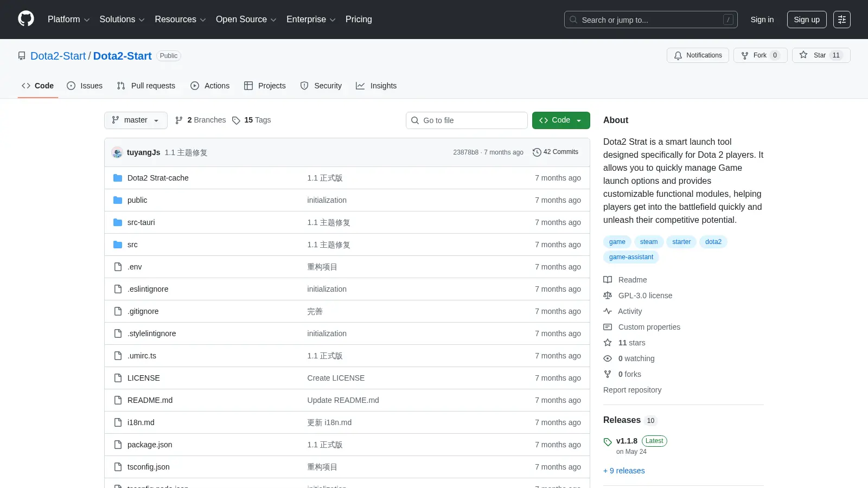The image size is (868, 488).
Task: Expand the Platform navigation menu
Action: pos(68,20)
